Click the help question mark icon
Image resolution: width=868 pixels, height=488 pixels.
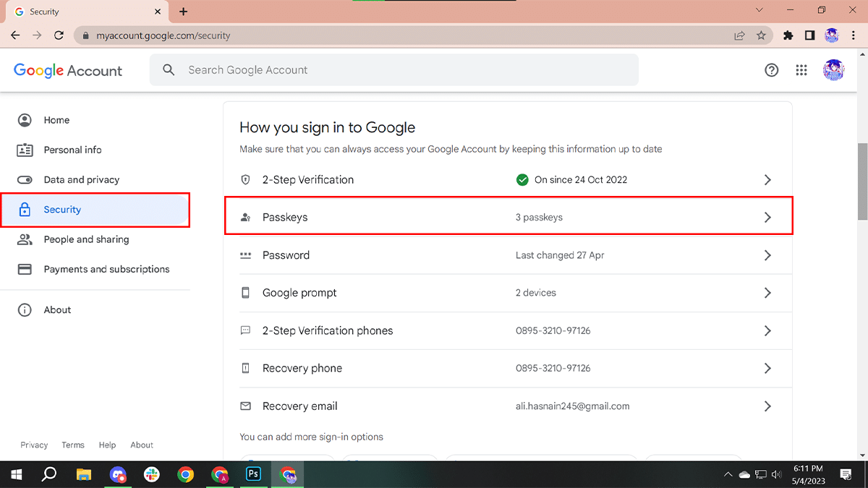772,70
